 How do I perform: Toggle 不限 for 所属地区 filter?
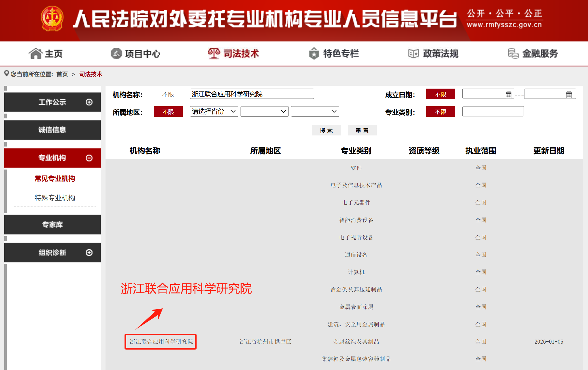[168, 111]
